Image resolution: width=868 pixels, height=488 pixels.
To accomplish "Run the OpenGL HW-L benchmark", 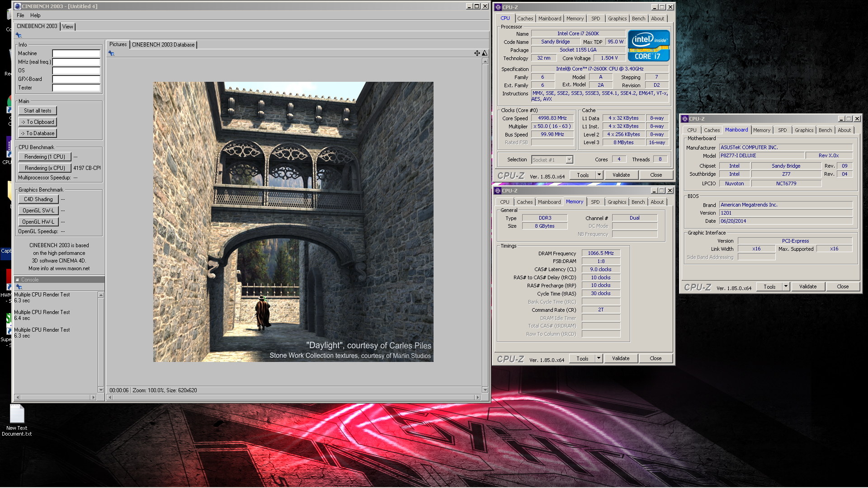I will (x=38, y=222).
